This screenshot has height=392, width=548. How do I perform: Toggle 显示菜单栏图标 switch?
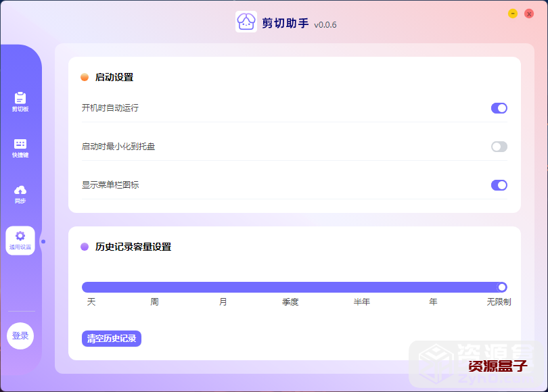pyautogui.click(x=499, y=185)
